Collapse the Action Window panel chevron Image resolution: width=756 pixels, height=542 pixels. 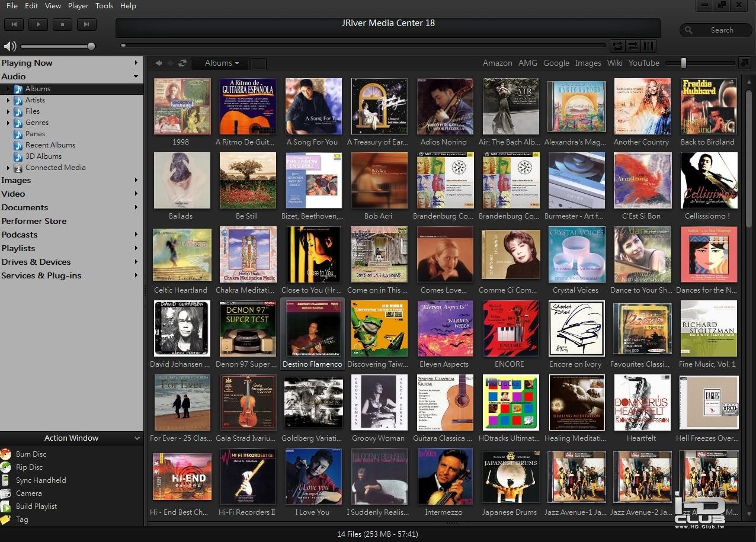137,438
